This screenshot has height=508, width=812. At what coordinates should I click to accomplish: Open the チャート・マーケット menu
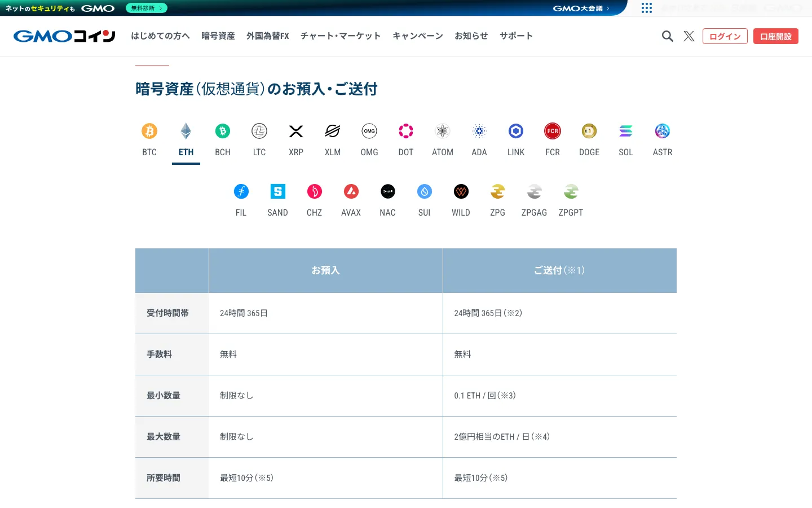click(x=341, y=36)
